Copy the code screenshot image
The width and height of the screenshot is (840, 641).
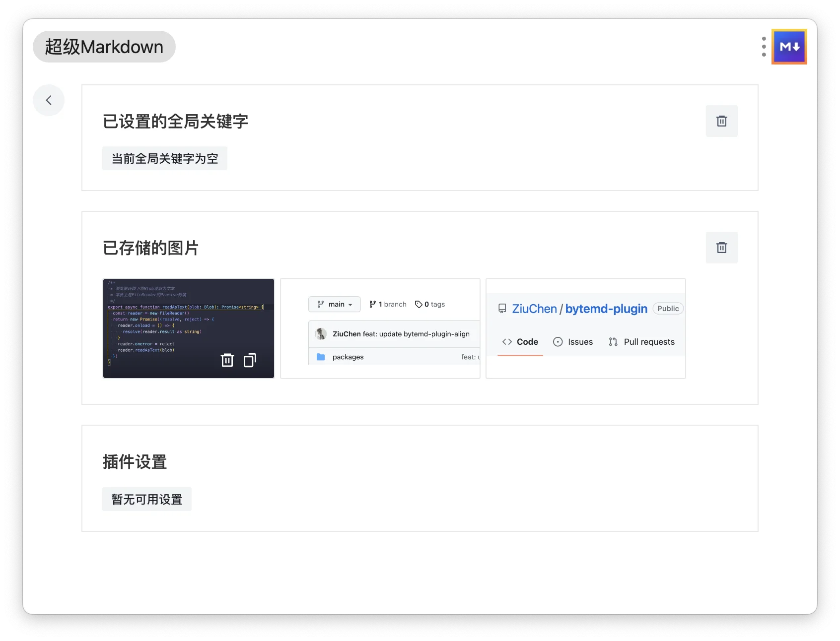tap(250, 360)
